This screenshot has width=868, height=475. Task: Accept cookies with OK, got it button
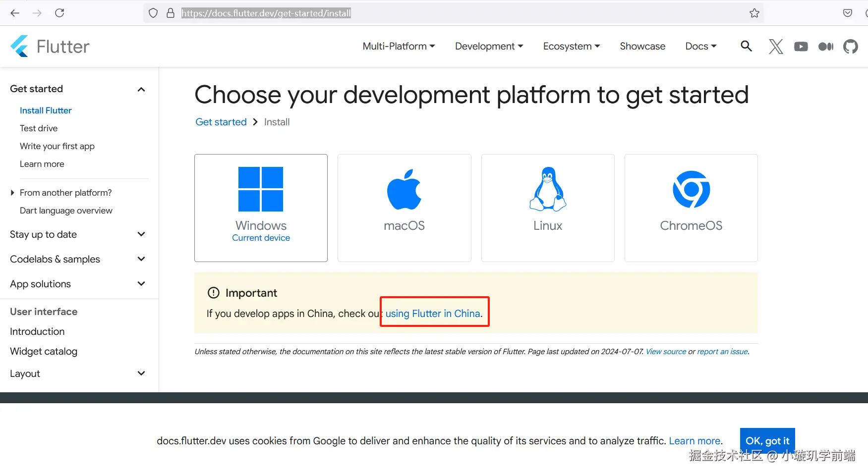click(767, 440)
